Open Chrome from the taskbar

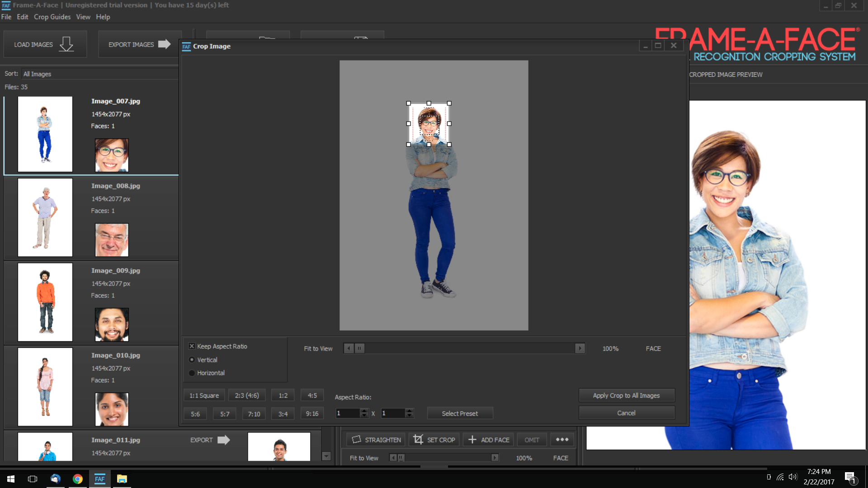point(77,479)
